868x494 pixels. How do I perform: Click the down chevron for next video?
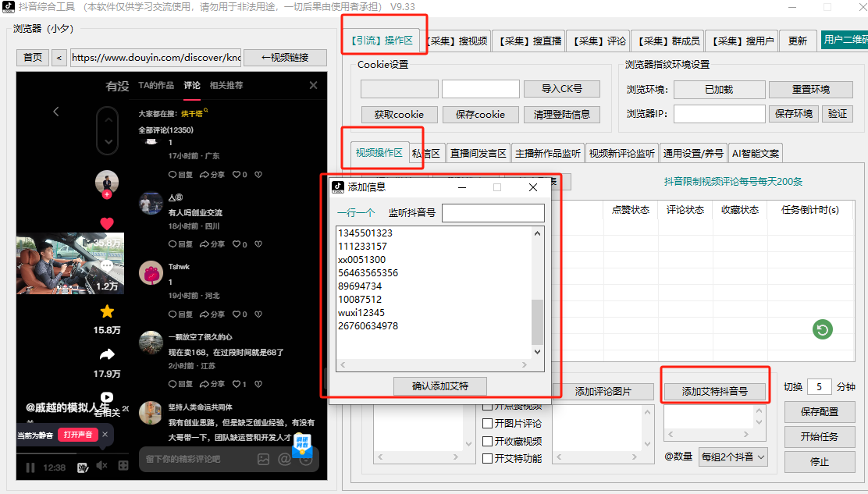(108, 142)
